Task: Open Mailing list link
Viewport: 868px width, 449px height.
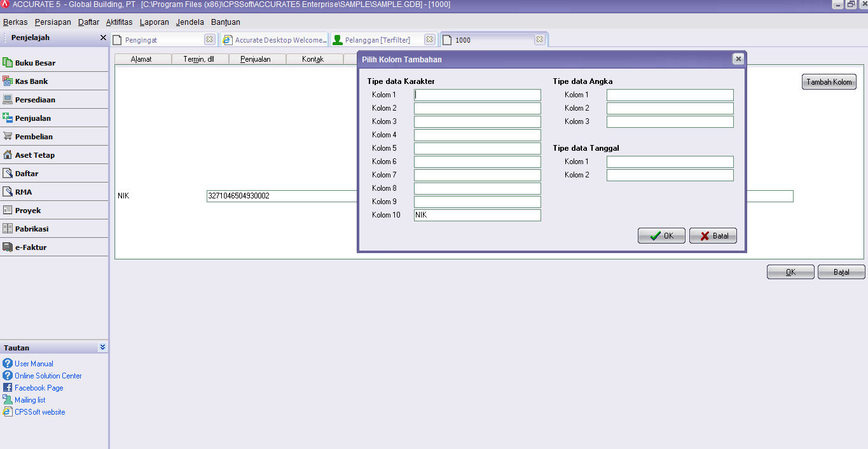Action: coord(30,400)
